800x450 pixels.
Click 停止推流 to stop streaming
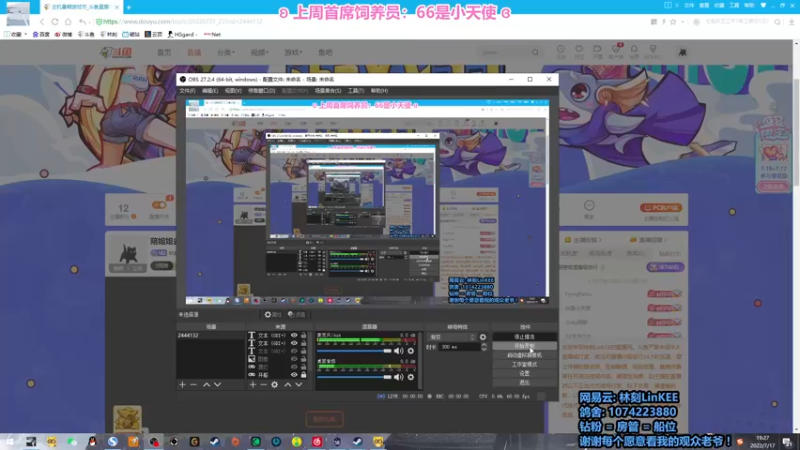pyautogui.click(x=524, y=337)
